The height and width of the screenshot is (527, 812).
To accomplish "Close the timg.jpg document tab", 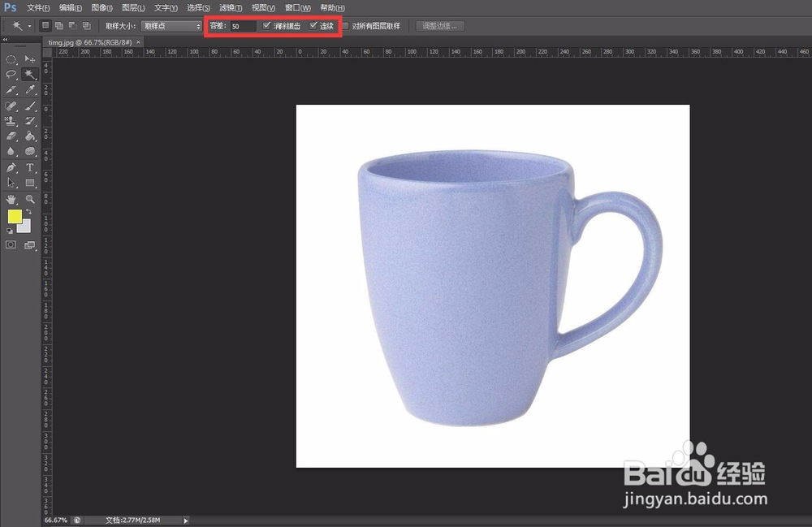I will 138,42.
